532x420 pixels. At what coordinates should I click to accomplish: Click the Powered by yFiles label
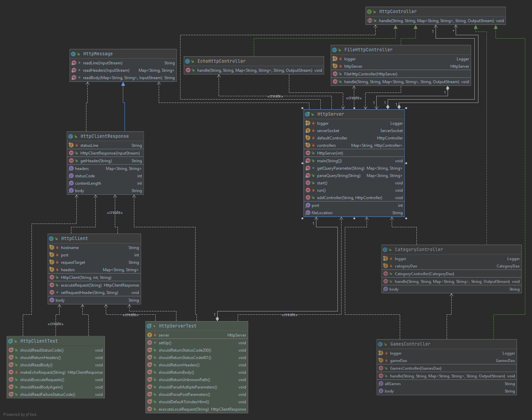(x=20, y=415)
